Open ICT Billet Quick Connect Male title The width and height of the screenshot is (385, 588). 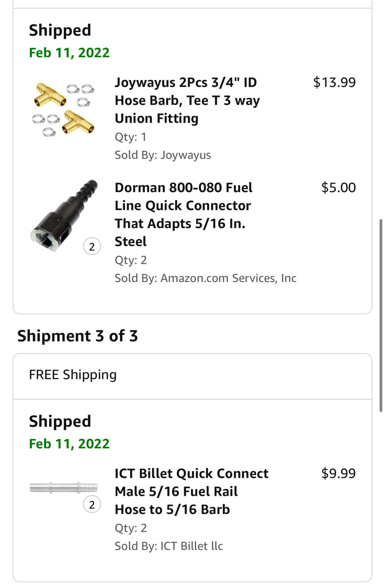[x=192, y=491]
